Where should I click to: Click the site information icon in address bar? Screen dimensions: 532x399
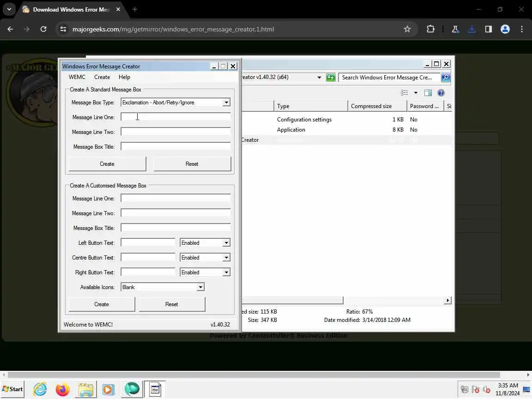pos(63,29)
